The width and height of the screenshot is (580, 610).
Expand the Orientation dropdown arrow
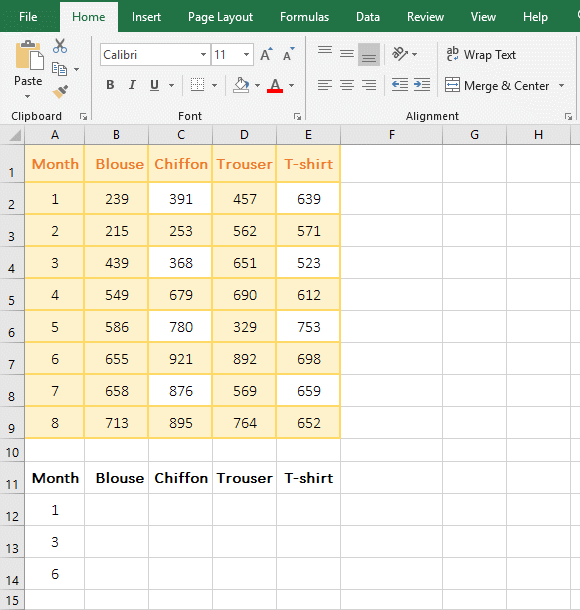tap(415, 54)
